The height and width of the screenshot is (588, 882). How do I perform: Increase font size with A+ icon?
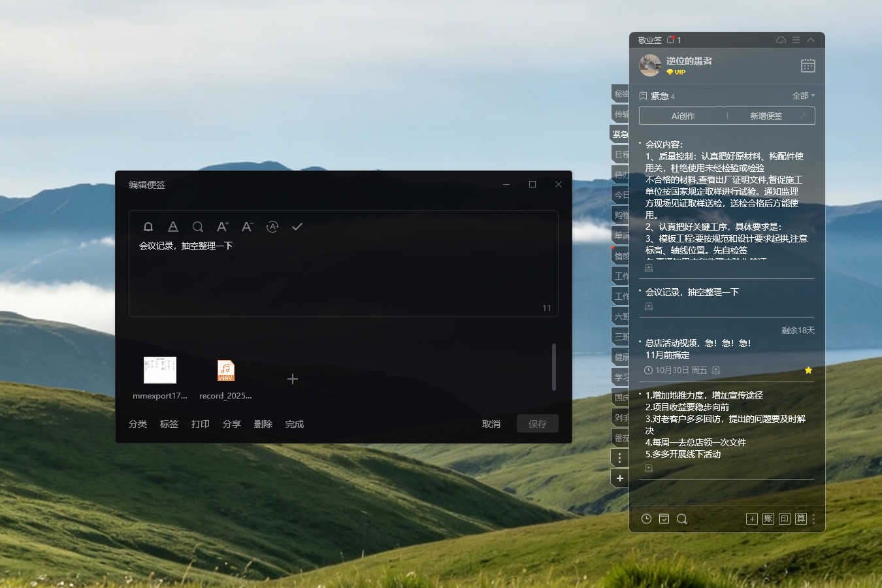click(x=223, y=227)
